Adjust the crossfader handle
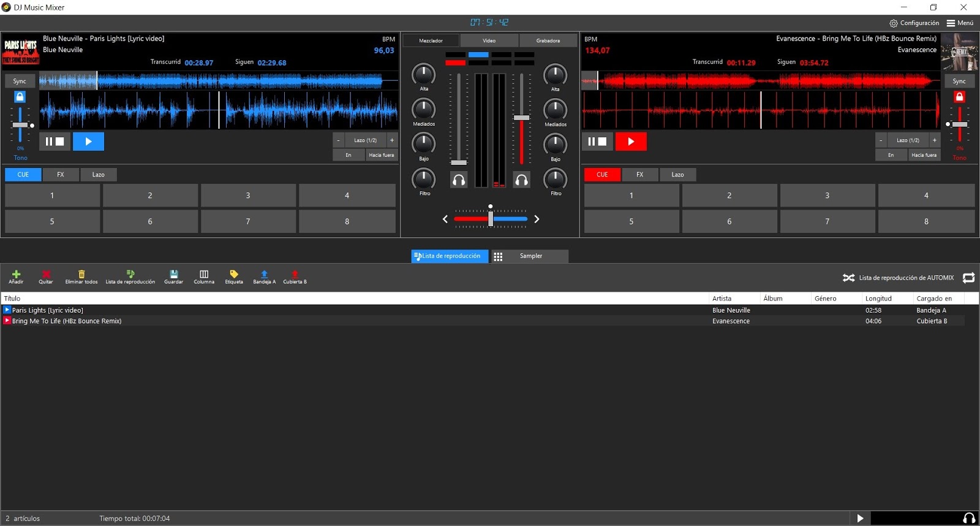The height and width of the screenshot is (526, 980). [491, 219]
